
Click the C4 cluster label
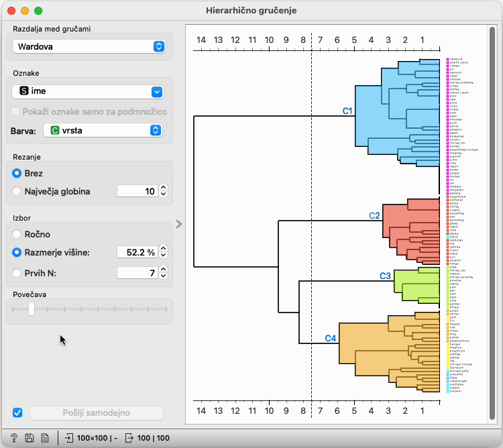pyautogui.click(x=331, y=338)
